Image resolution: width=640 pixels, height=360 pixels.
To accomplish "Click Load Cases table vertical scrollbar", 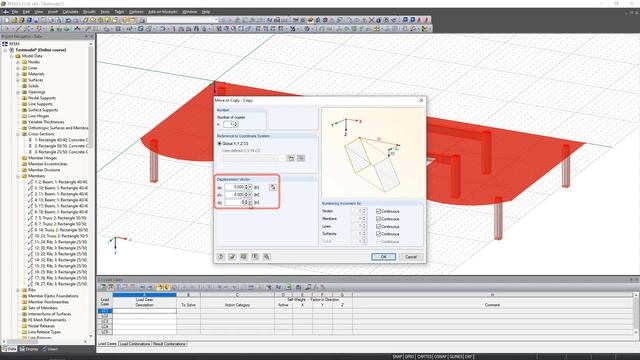I will tap(636, 314).
